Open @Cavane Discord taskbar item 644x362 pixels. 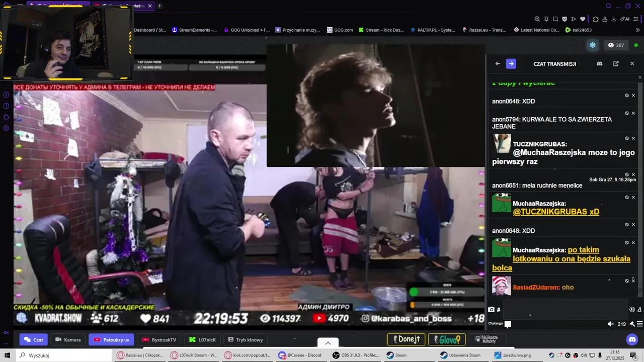[302, 355]
